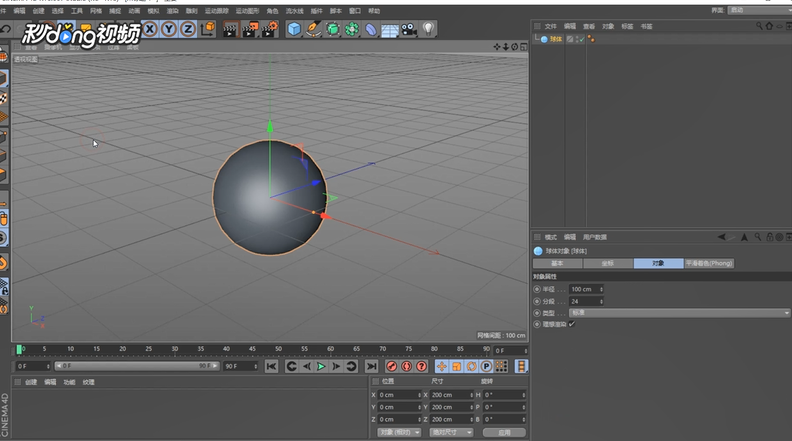
Task: Click the coordinate system cube icon
Action: [x=208, y=29]
